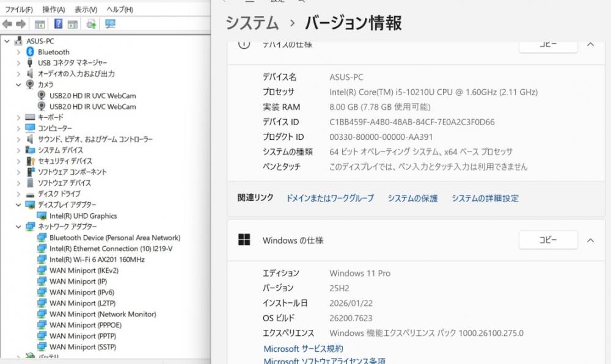611x364 pixels.
Task: Click the blue help toolbar icon
Action: (58, 24)
